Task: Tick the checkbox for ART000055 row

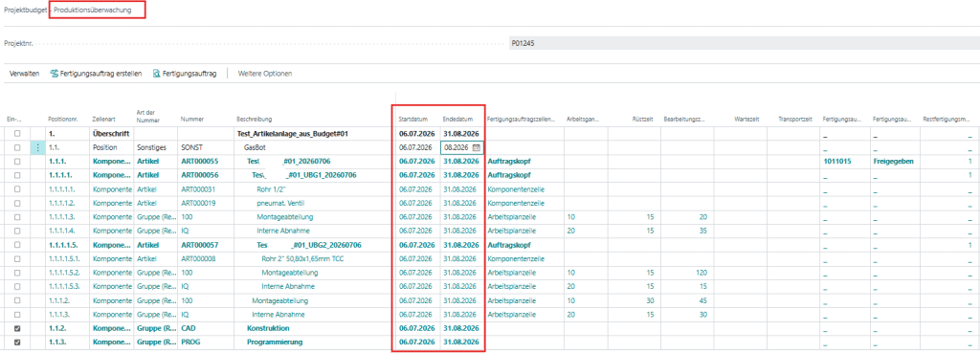Action: pyautogui.click(x=17, y=161)
